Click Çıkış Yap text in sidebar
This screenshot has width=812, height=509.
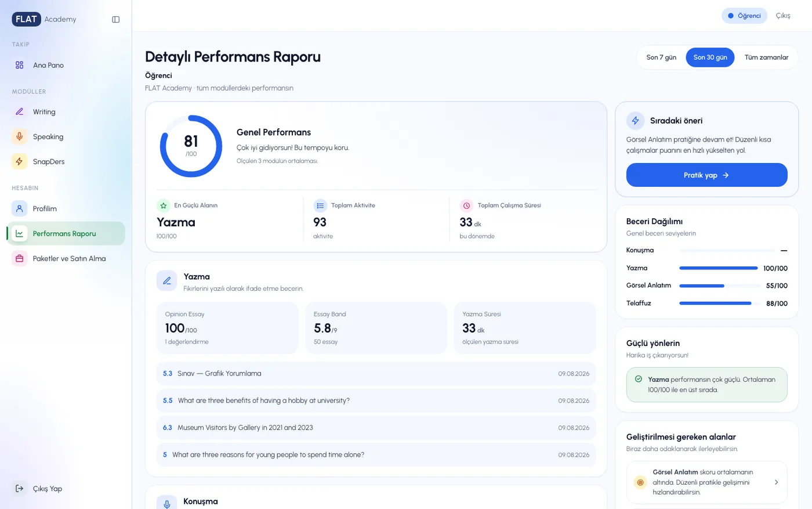[48, 489]
